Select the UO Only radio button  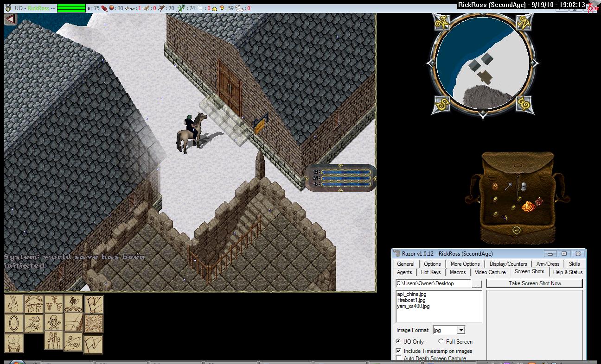click(x=398, y=341)
